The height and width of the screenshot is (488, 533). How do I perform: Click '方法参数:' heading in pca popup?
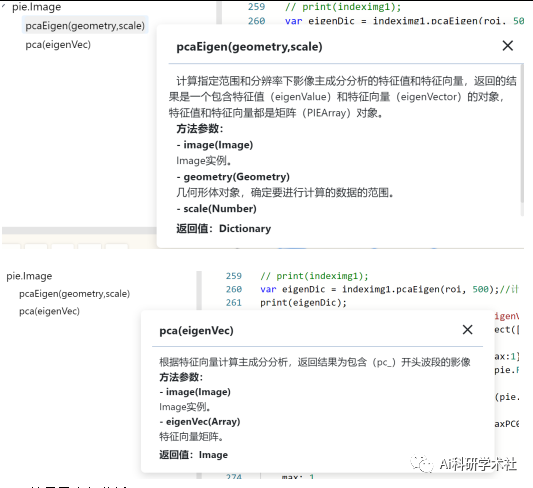click(181, 377)
